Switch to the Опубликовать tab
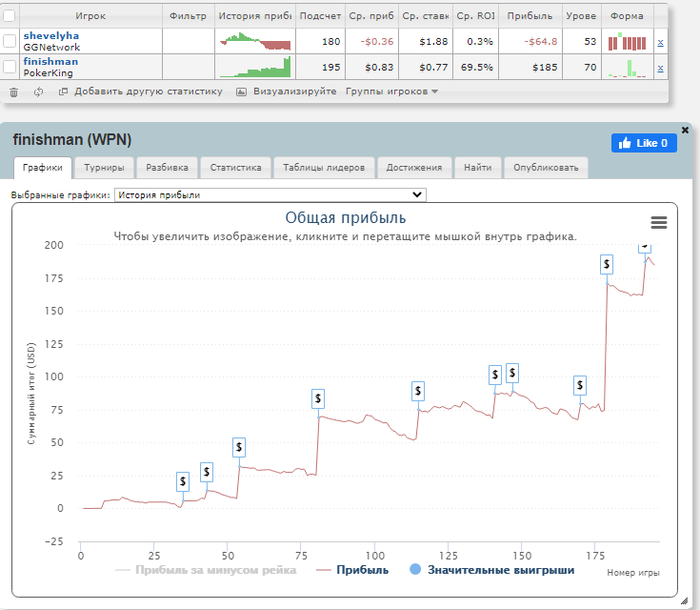 [x=546, y=168]
